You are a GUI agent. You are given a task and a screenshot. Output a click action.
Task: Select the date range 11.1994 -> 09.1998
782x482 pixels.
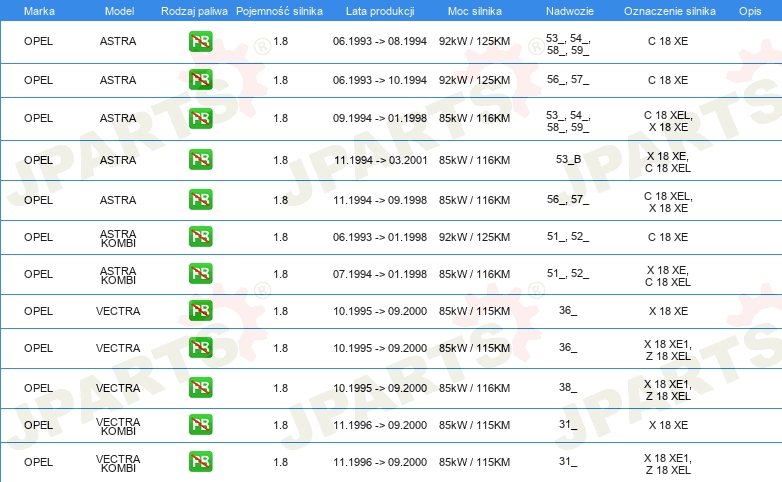[x=380, y=200]
